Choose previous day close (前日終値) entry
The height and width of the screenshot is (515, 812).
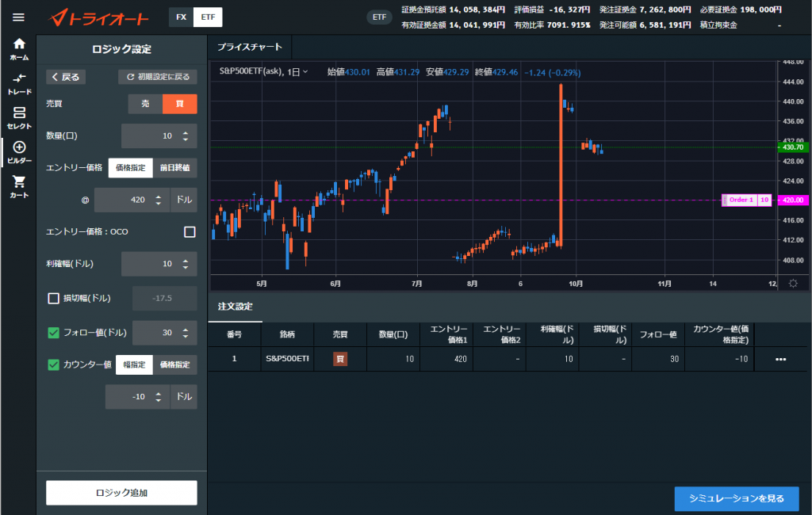point(175,168)
